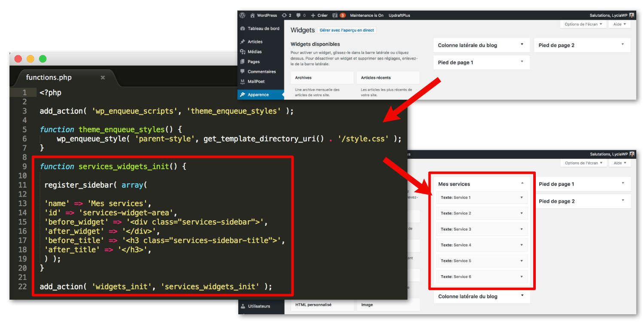This screenshot has height=322, width=644.
Task: Open UpdraftPlus from the admin bar
Action: pos(399,15)
